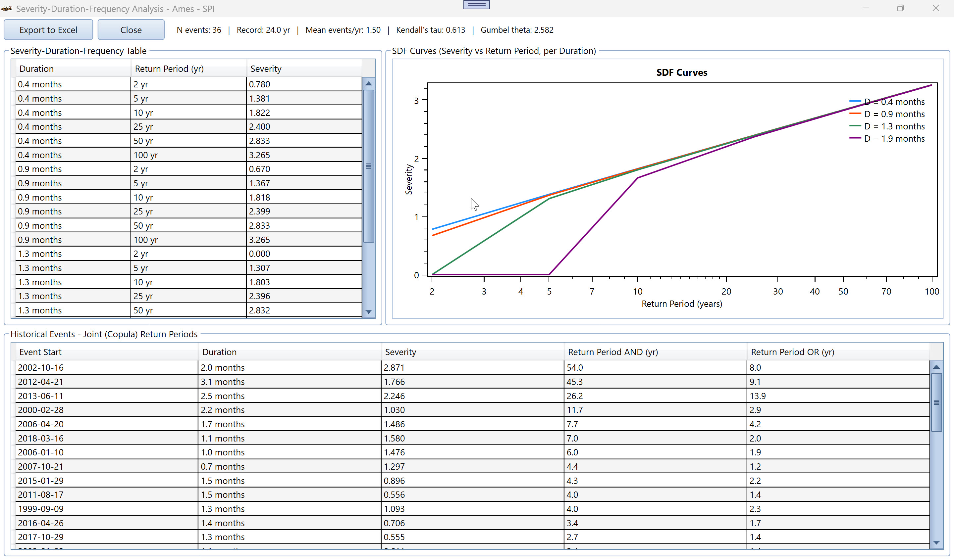The height and width of the screenshot is (560, 954).
Task: Select the 2002-10-16 event row
Action: coord(472,367)
